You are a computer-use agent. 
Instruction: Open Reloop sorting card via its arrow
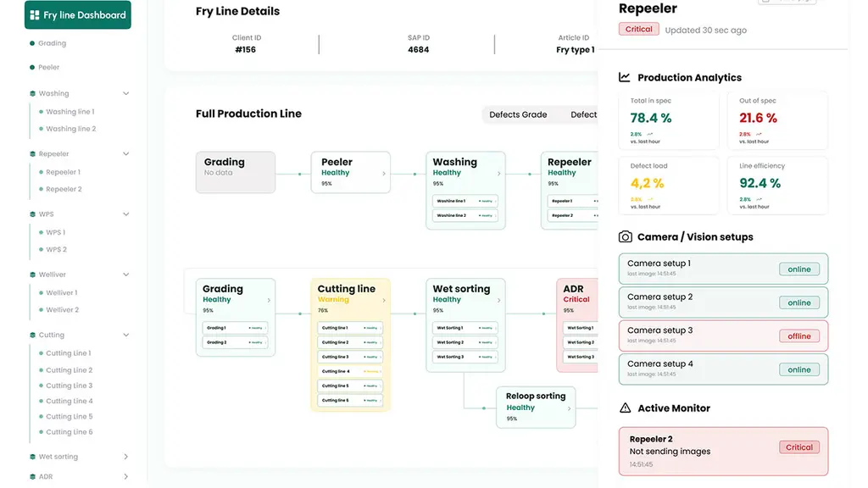tap(569, 408)
